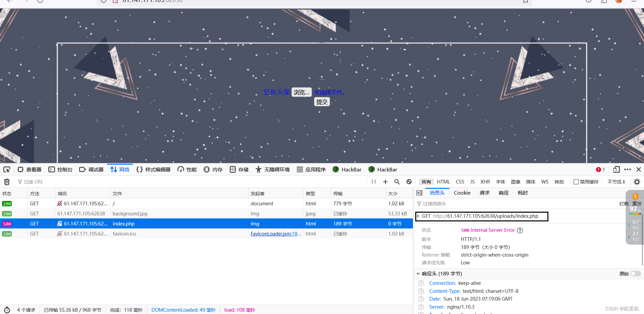
Task: Click the element picker icon in devtools
Action: 7,170
